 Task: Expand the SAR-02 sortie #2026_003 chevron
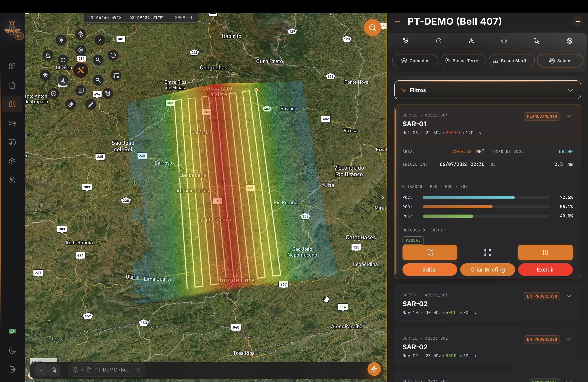569,296
